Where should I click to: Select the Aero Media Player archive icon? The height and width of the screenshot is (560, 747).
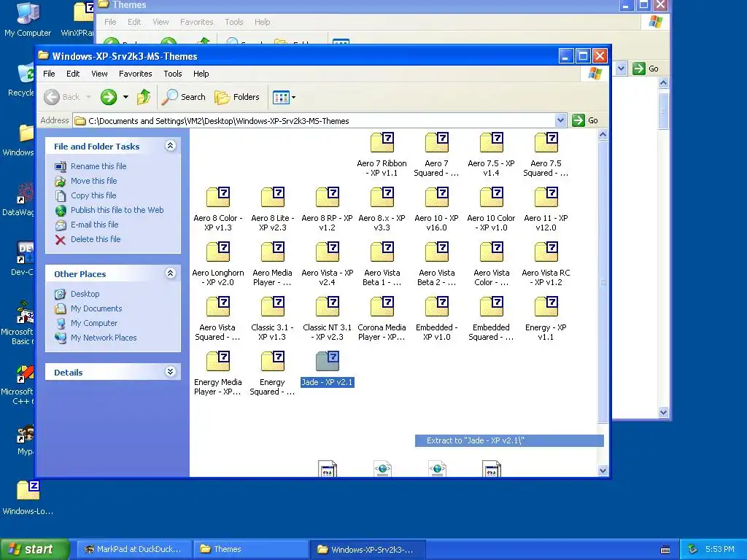point(273,252)
